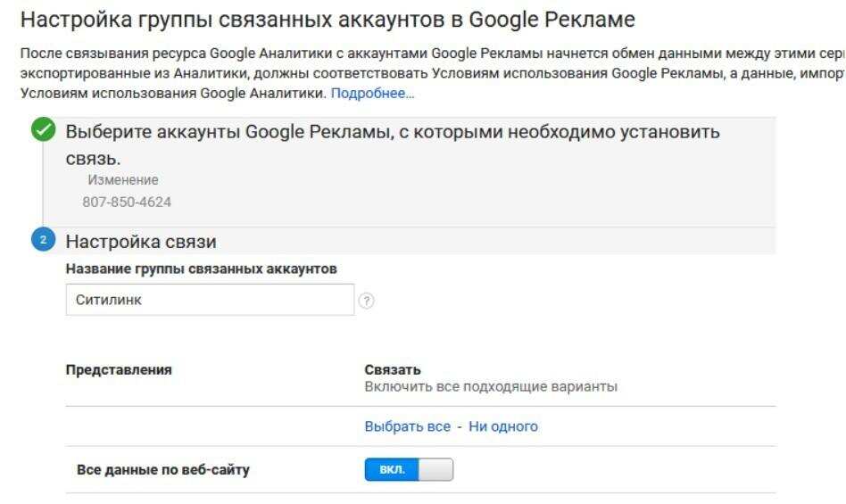Expand the Выберите аккаунты Google Рекламы step
Screen dimensions: 846x504
[x=393, y=133]
